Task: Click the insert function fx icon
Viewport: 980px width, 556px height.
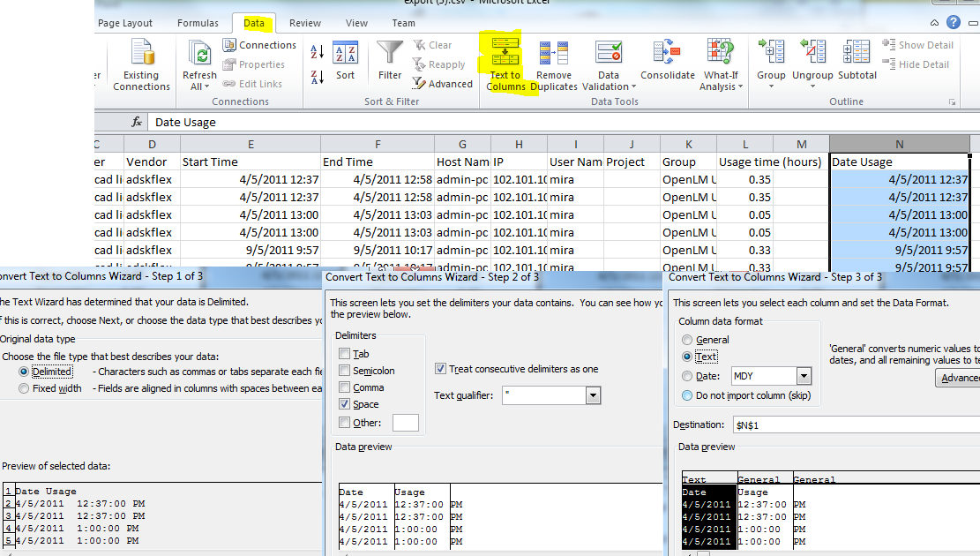Action: coord(137,122)
